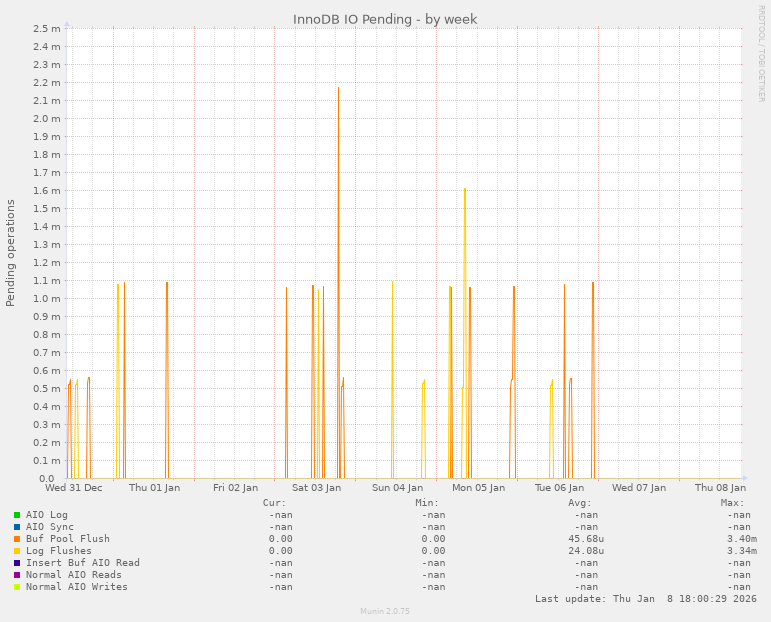Click the 'Log Flushes' legend label

click(59, 551)
